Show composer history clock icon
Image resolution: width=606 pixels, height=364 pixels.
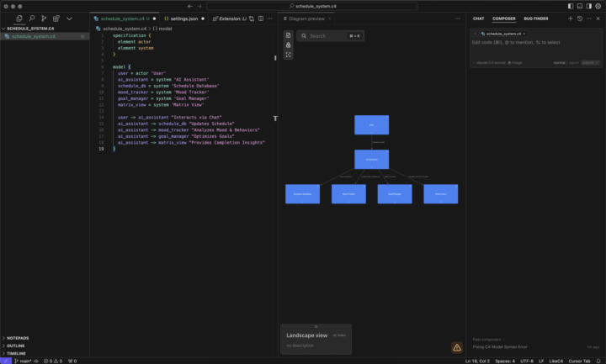[x=579, y=18]
